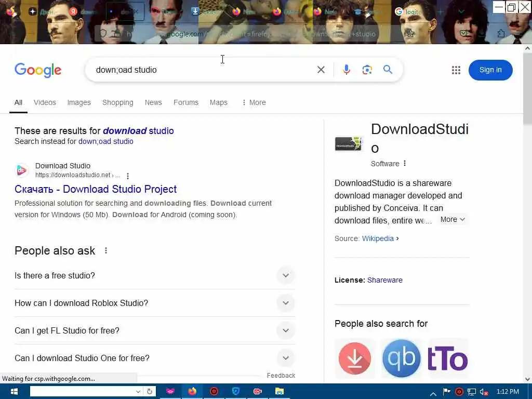Switch to the News results tab
Screen dimensions: 532x399
click(x=153, y=102)
